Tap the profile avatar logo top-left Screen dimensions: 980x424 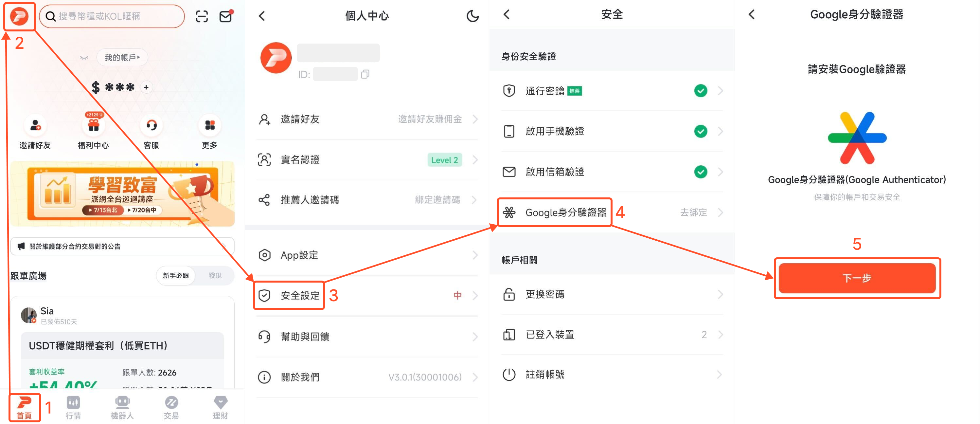point(19,16)
